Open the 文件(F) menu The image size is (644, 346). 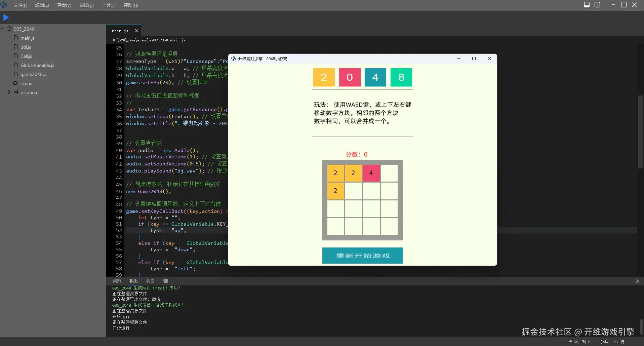(20, 5)
